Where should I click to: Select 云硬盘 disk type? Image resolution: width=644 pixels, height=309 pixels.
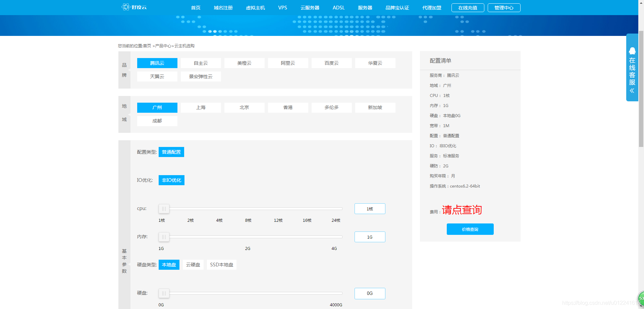193,265
